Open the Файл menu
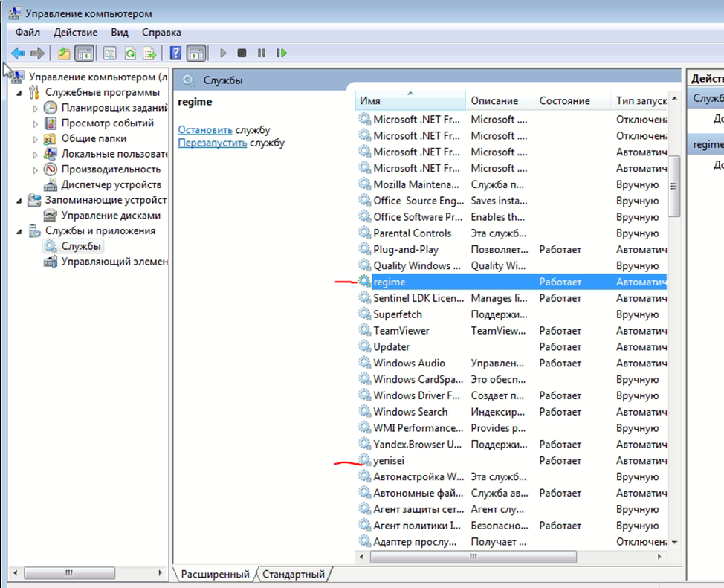 (x=28, y=32)
